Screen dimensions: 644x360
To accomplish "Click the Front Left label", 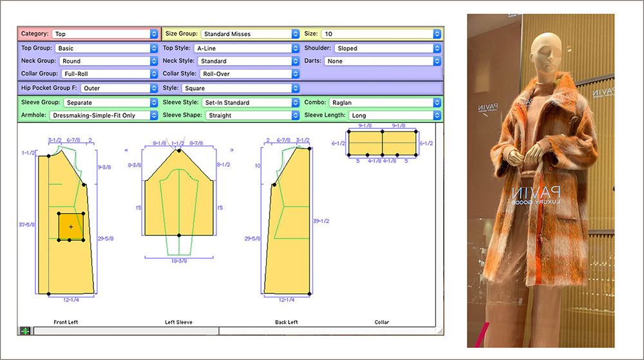I will coord(66,322).
